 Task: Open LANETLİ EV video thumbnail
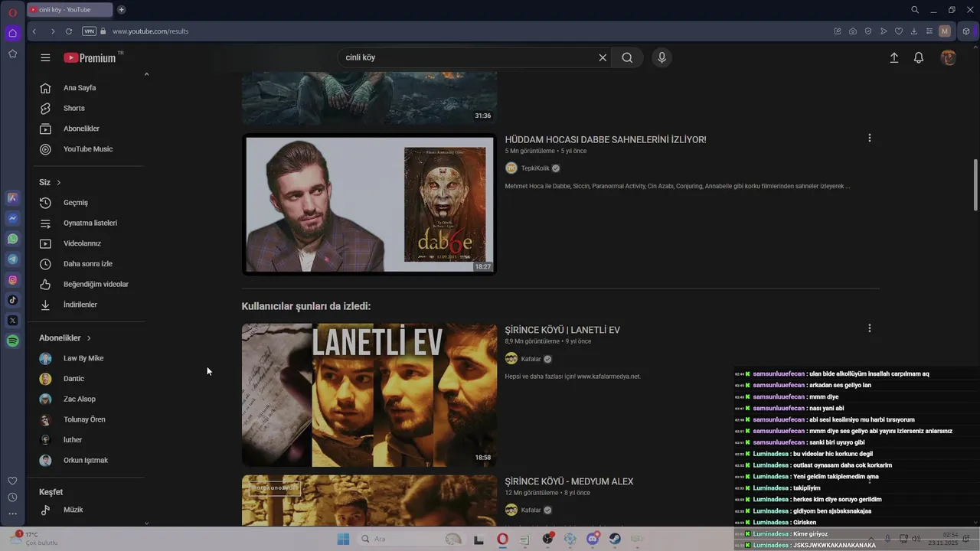pos(369,395)
